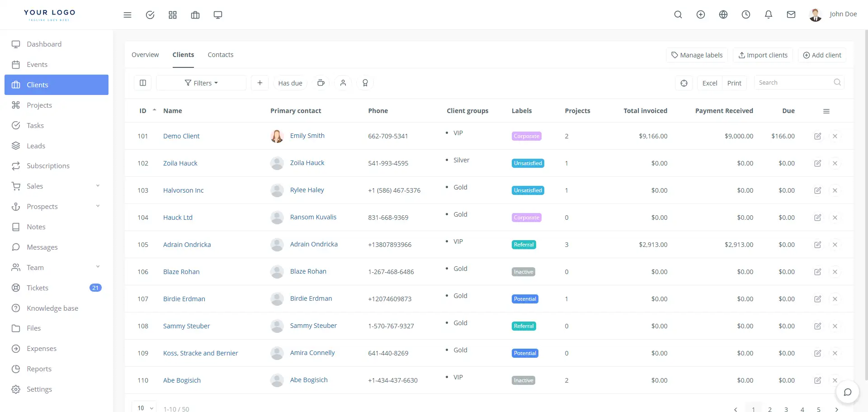Switch to the Contacts tab
Screen dimensions: 868x412
[x=220, y=55]
